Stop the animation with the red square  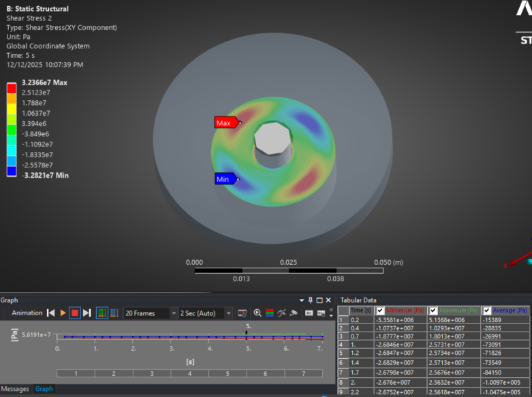coord(75,313)
